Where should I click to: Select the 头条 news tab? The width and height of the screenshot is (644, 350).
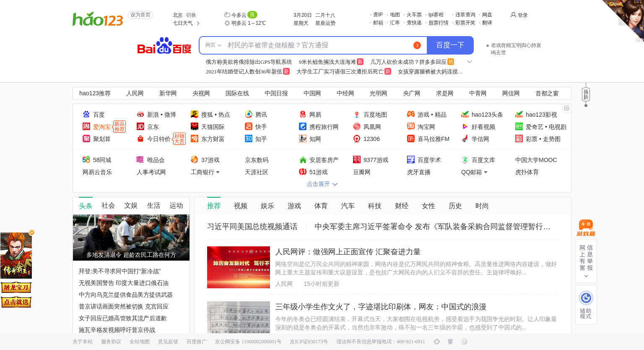point(86,206)
